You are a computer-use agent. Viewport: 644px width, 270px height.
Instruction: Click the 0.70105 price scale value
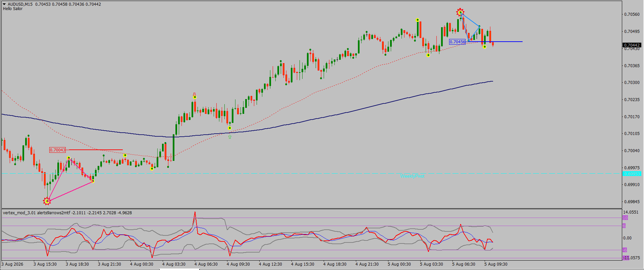pos(632,134)
